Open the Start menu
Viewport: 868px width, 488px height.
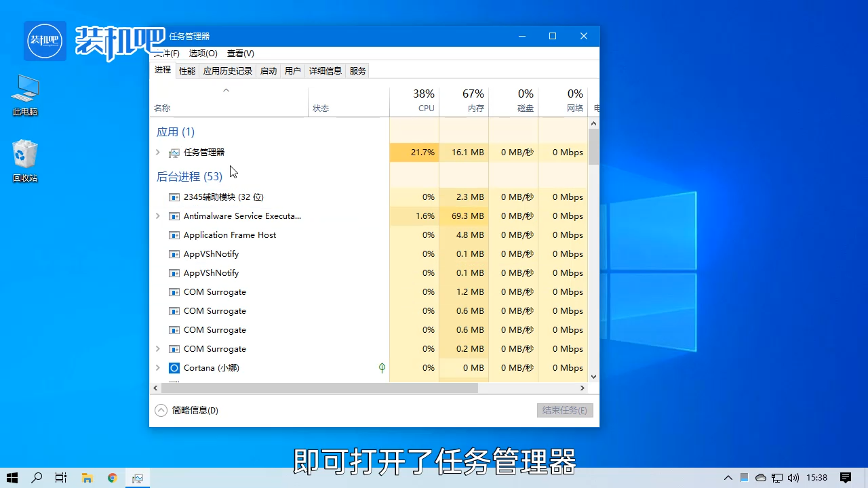[12, 478]
